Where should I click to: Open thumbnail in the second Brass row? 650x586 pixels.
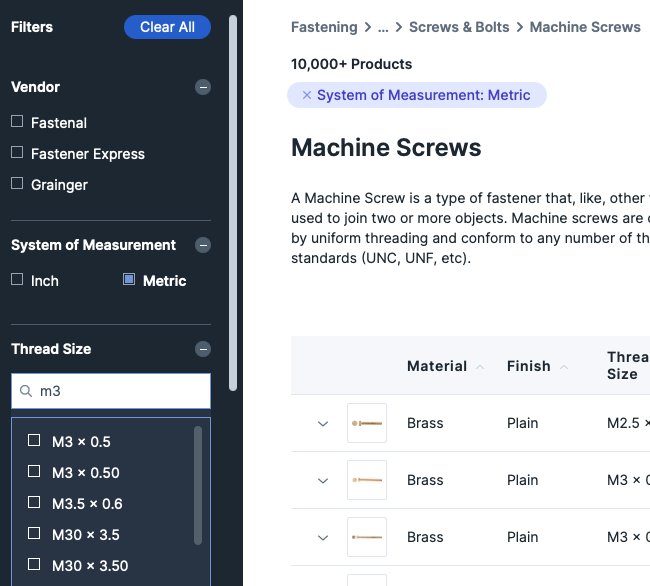367,480
